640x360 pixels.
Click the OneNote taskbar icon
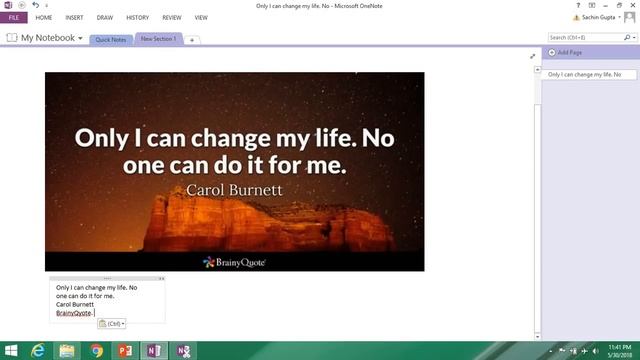click(154, 351)
